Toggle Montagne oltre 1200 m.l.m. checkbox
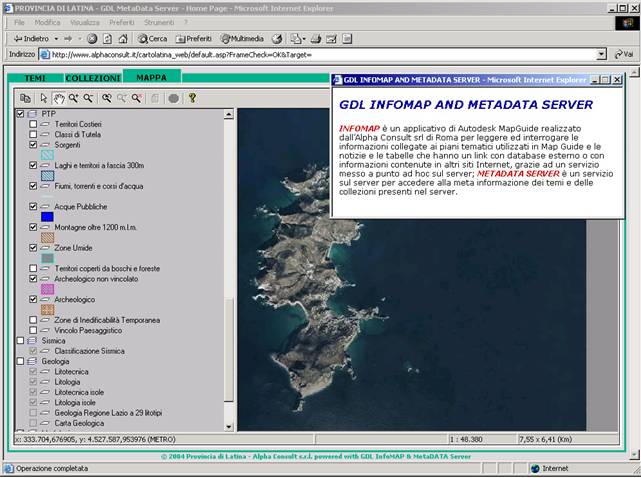Screen dimensions: 641x478 (33, 227)
